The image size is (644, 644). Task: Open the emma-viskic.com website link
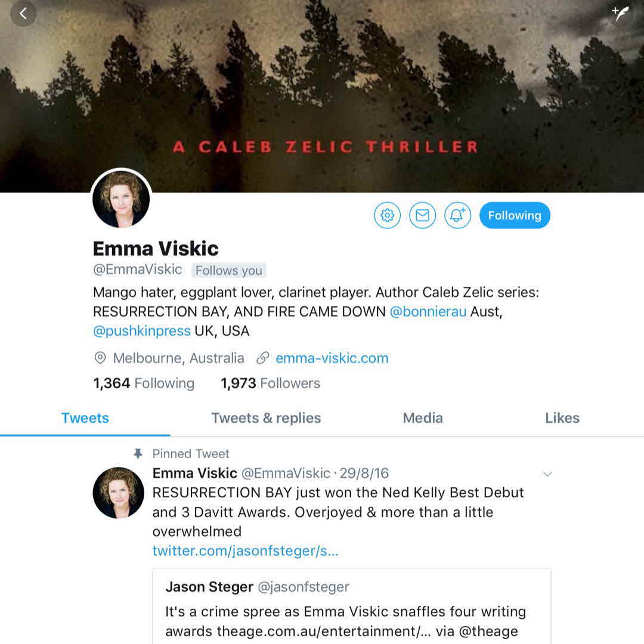click(332, 358)
